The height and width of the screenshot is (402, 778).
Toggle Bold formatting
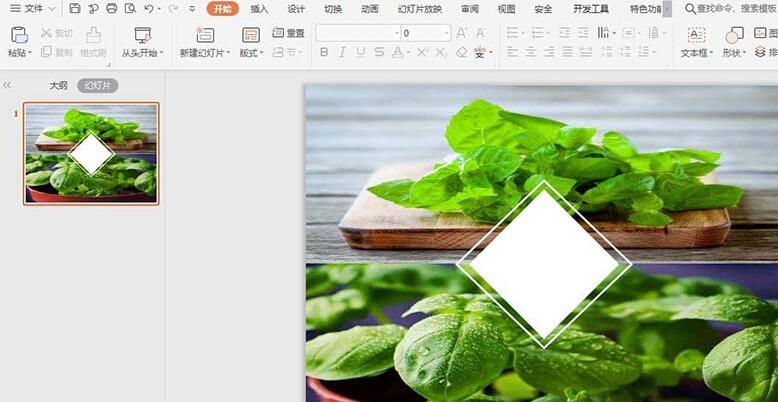tap(324, 52)
